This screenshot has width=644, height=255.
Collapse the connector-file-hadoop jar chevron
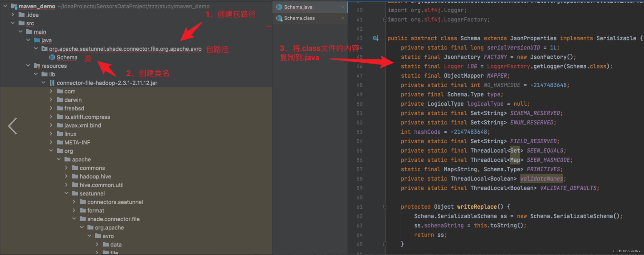point(44,83)
